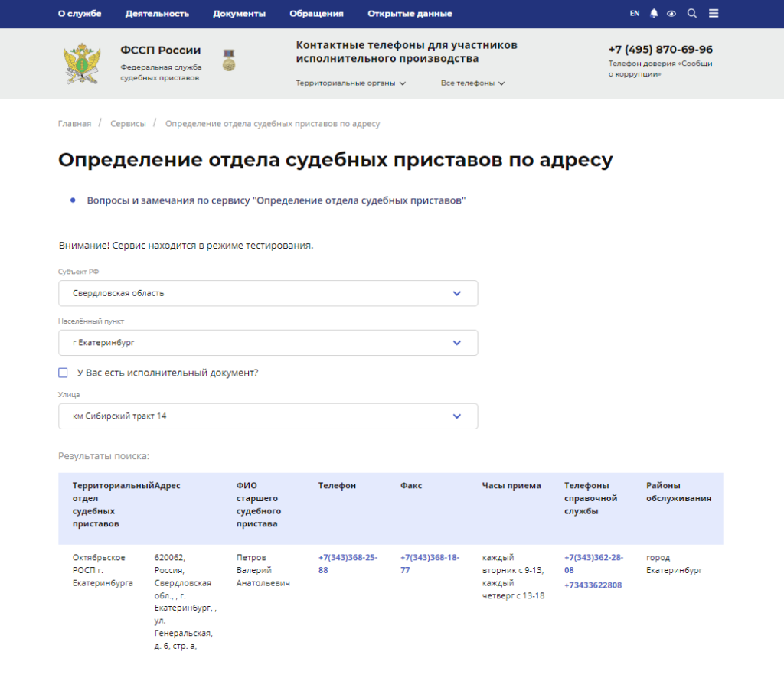Open the Документы menu item
The height and width of the screenshot is (678, 784).
coord(239,14)
